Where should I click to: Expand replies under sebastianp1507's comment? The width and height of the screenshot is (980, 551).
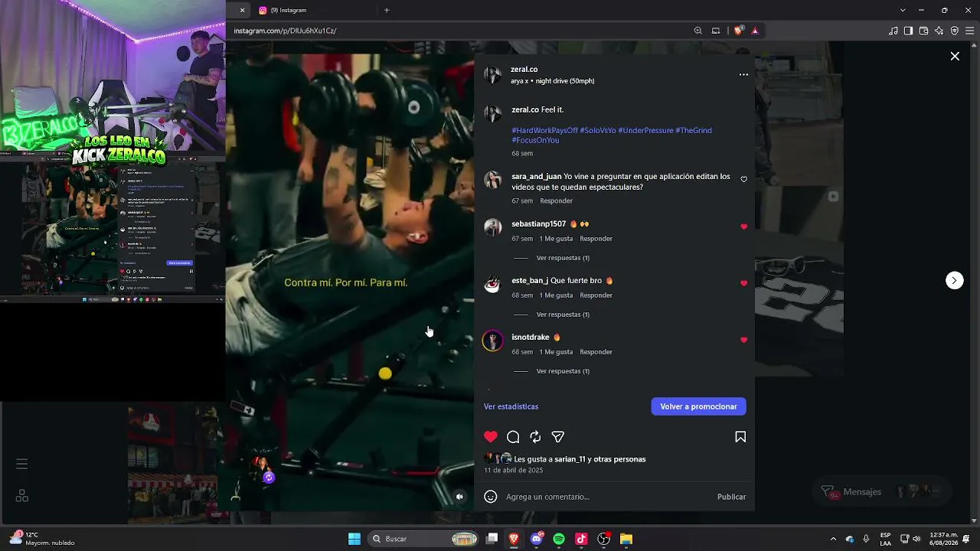click(x=563, y=258)
